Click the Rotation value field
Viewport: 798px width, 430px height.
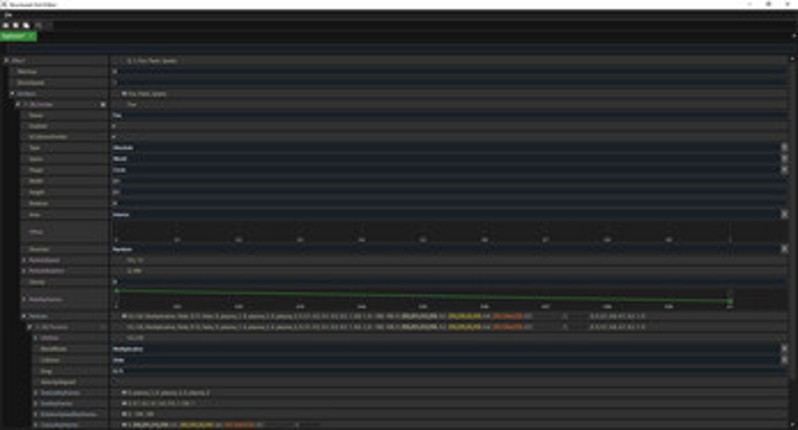pos(449,204)
